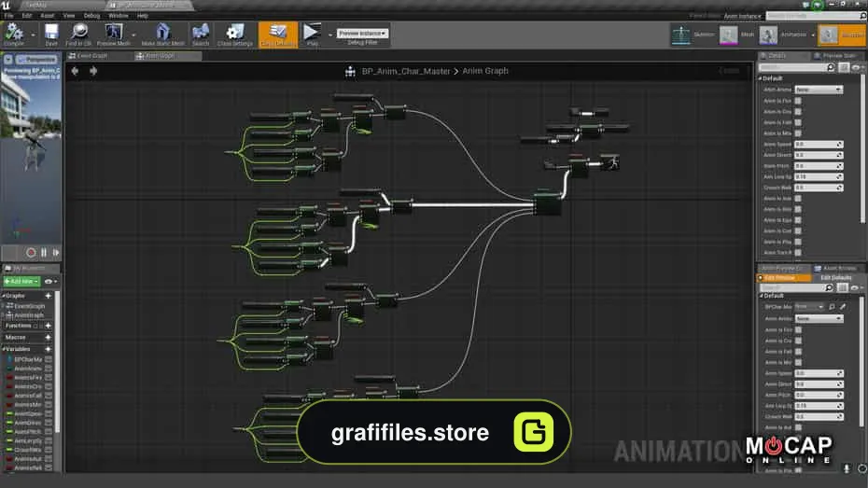Click the Preview Mesh toolbar icon
The width and height of the screenshot is (868, 488).
[114, 32]
